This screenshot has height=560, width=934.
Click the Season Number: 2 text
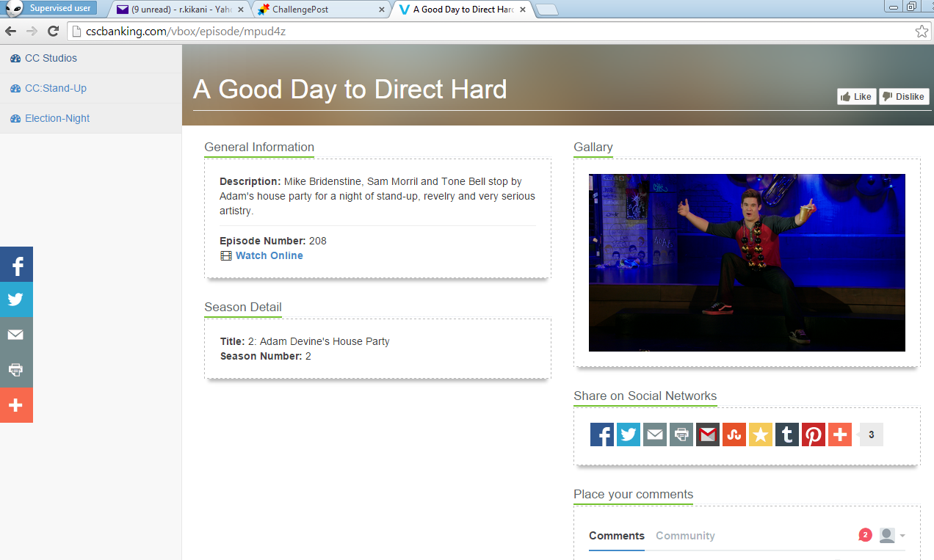pos(266,356)
